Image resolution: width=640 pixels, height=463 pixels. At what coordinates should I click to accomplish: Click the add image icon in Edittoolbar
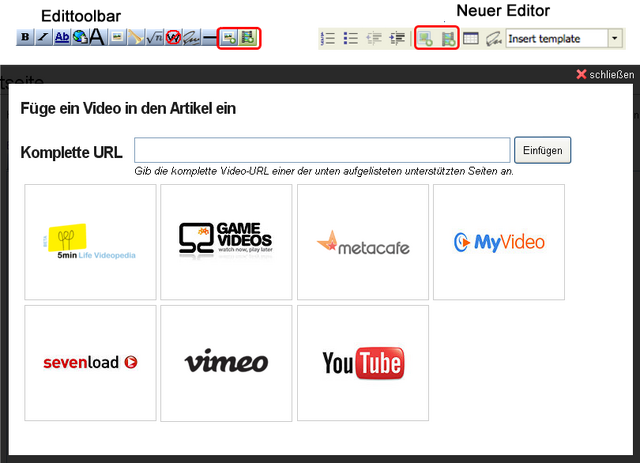click(x=229, y=38)
